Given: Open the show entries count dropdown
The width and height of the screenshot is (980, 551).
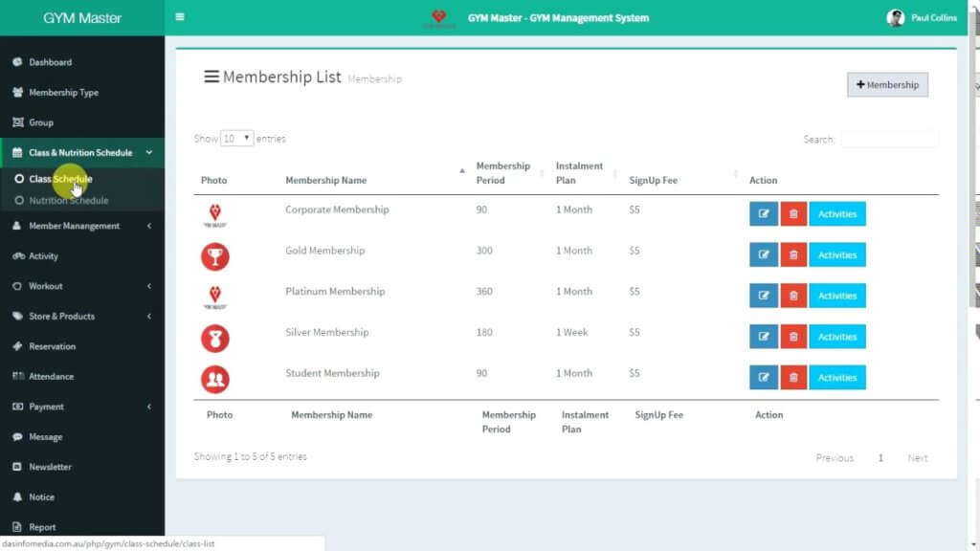Looking at the screenshot, I should tap(236, 139).
